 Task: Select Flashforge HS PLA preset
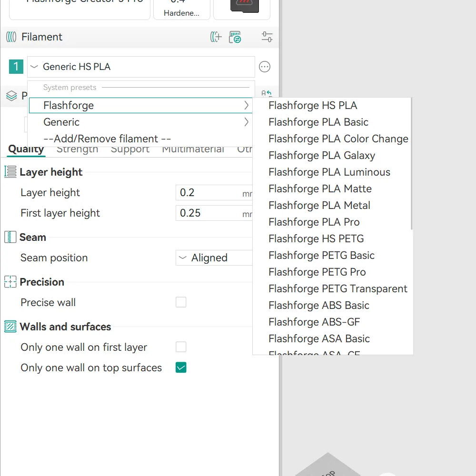pyautogui.click(x=332, y=105)
